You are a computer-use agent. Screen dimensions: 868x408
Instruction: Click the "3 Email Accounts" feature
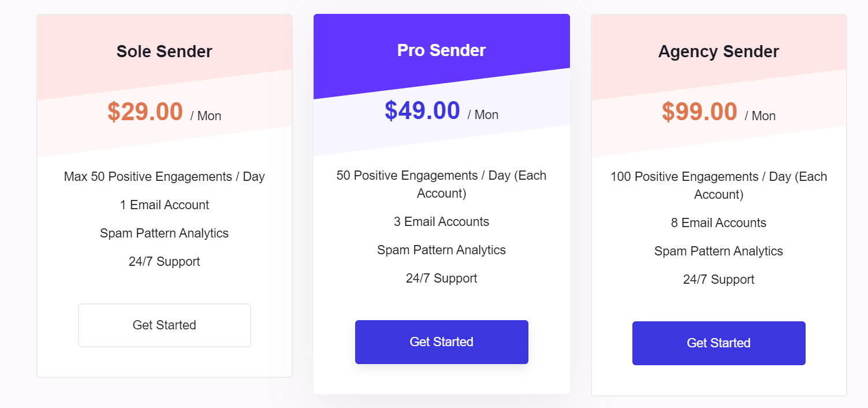coord(441,221)
